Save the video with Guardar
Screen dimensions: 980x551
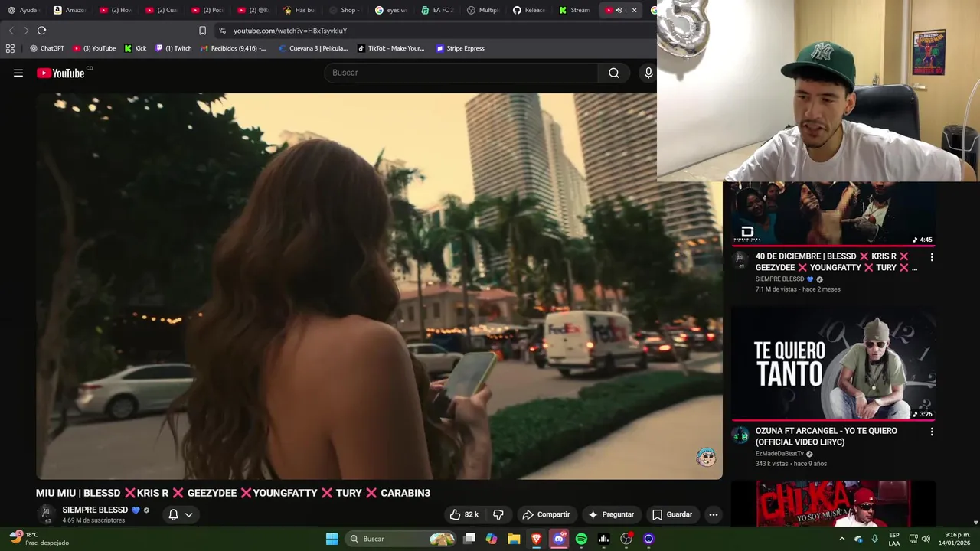(672, 514)
